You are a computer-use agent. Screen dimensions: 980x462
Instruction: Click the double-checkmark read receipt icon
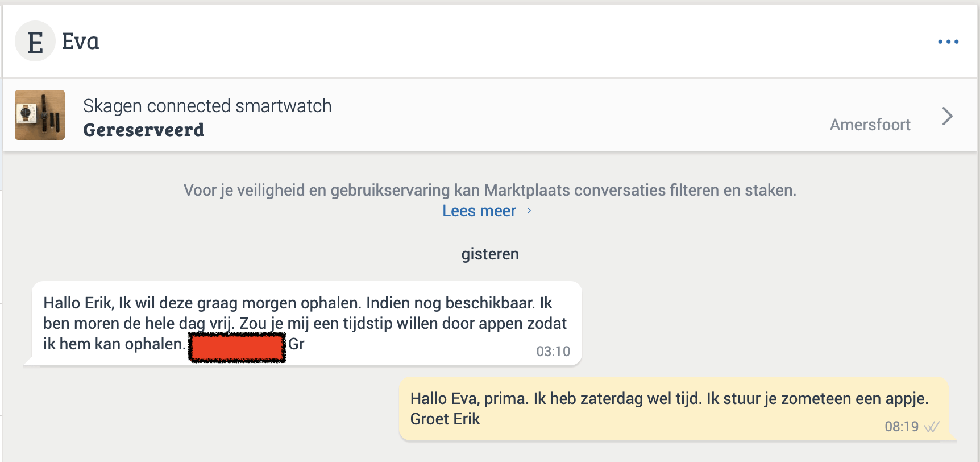pyautogui.click(x=932, y=427)
